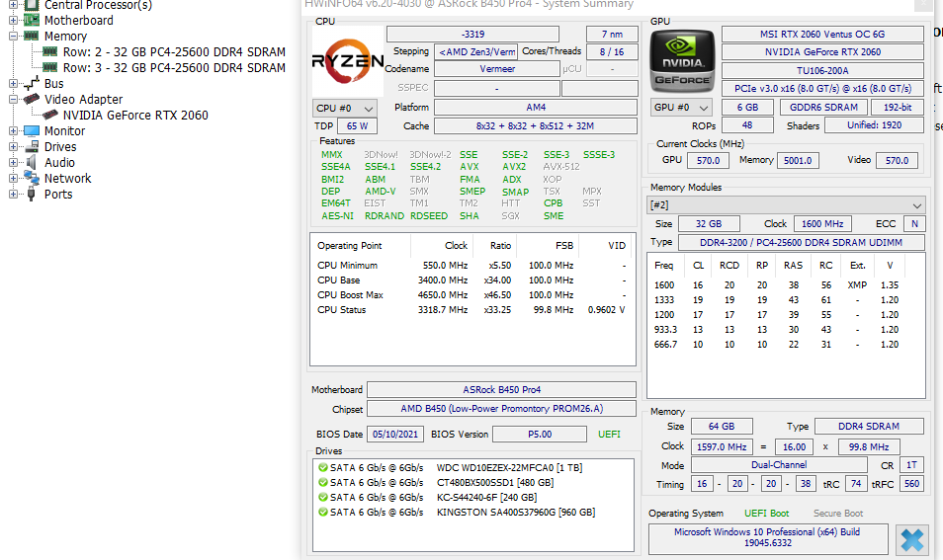Image resolution: width=943 pixels, height=560 pixels.
Task: Collapse the Memory tree node
Action: point(13,37)
